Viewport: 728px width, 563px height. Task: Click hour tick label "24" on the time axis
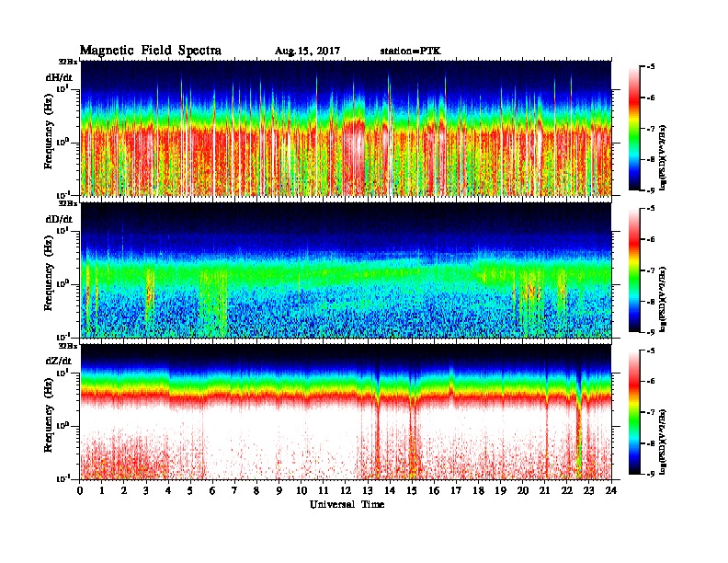click(611, 490)
